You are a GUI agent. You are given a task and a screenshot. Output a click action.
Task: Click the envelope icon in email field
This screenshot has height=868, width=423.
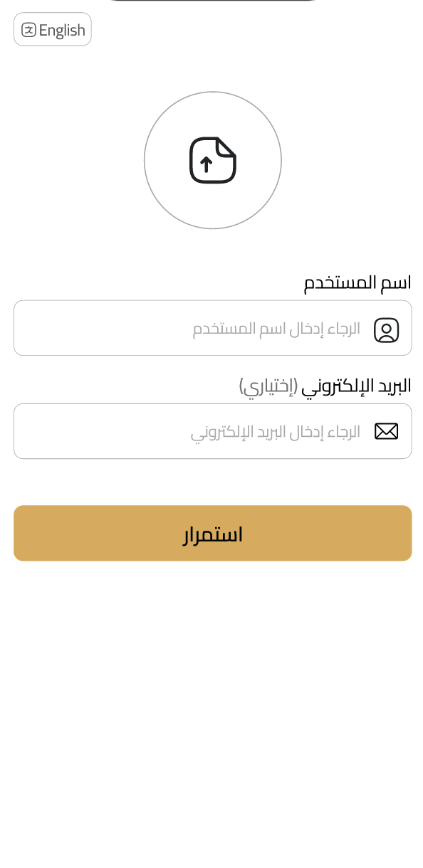[386, 431]
